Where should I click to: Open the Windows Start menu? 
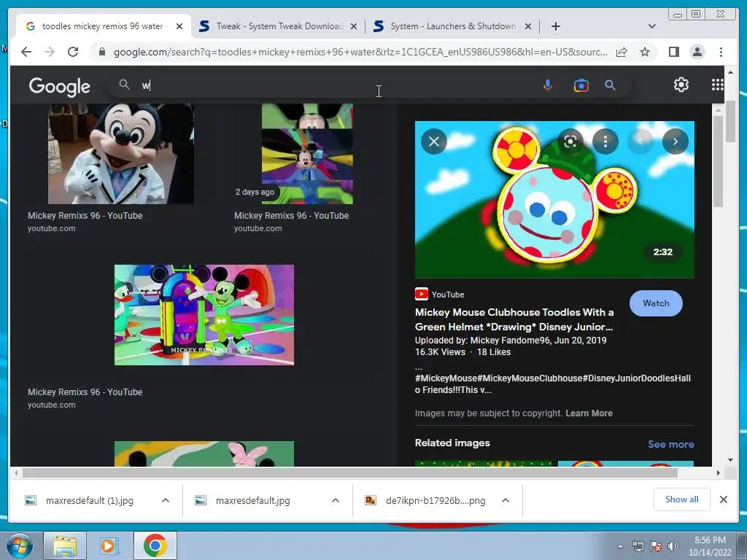(19, 545)
